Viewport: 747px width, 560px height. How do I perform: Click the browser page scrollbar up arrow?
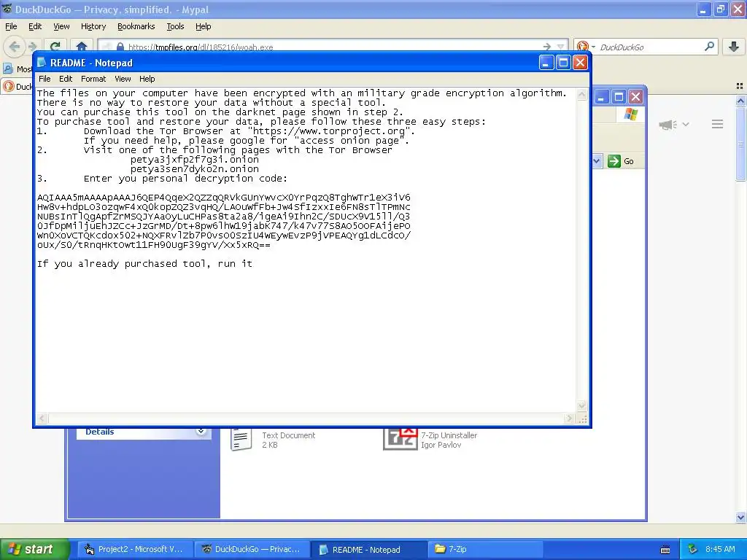click(x=740, y=101)
